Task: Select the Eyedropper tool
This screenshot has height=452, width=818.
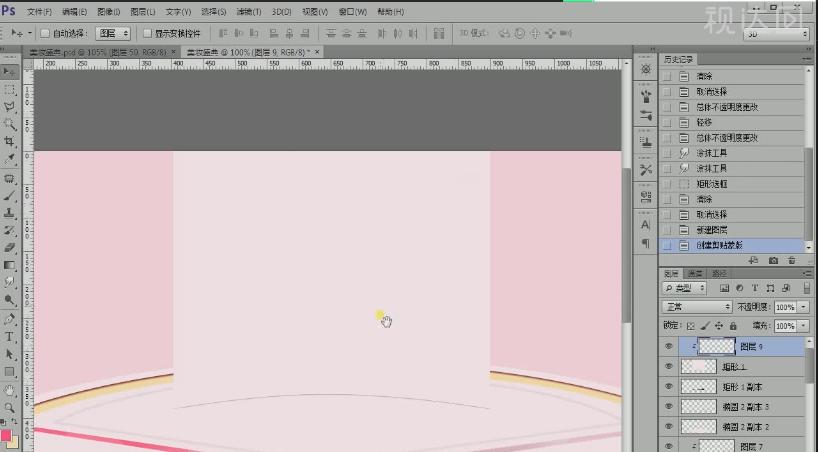Action: pos(9,158)
